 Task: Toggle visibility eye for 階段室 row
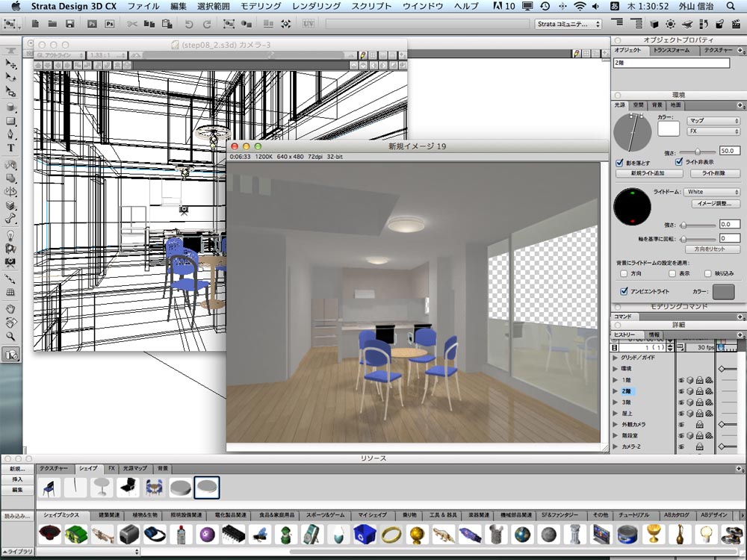[x=682, y=436]
